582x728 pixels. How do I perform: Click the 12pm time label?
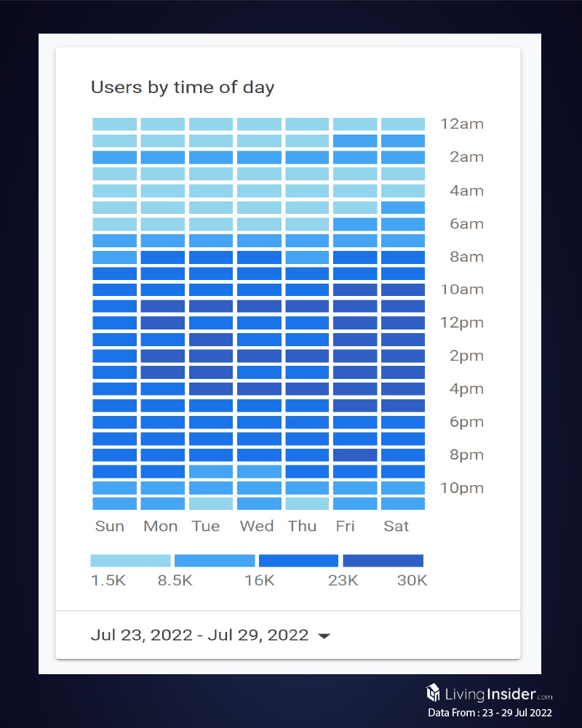[461, 323]
